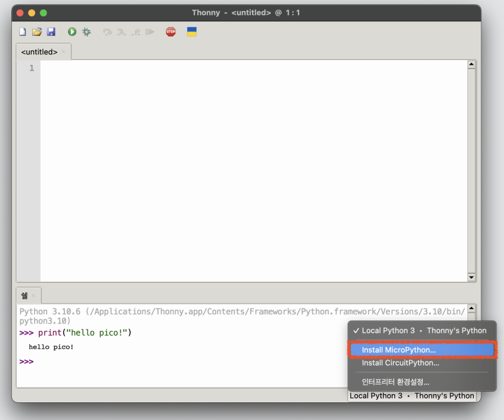Image resolution: width=504 pixels, height=420 pixels.
Task: Click the Resume debug icon
Action: point(150,32)
